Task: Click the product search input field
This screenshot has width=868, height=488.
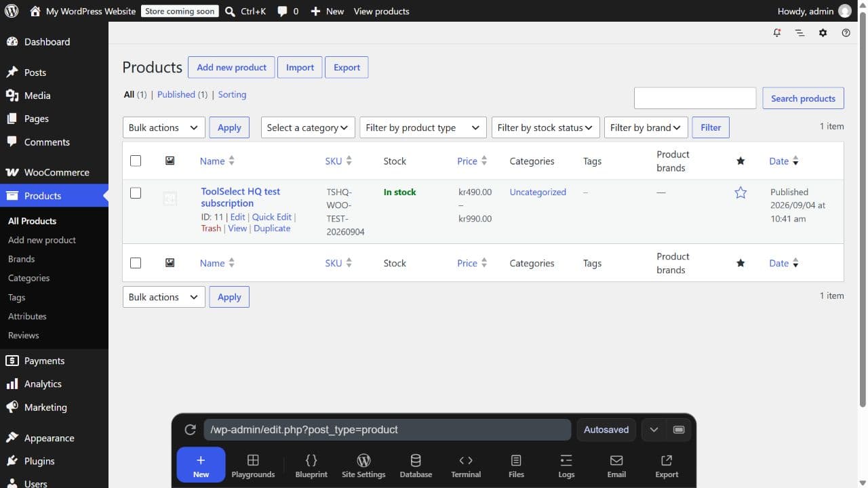Action: (x=695, y=98)
